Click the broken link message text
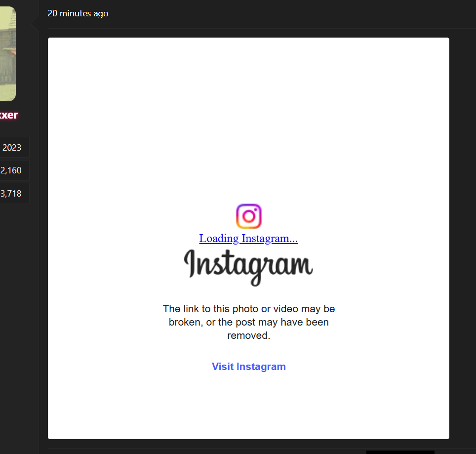The image size is (476, 454). coord(249,322)
